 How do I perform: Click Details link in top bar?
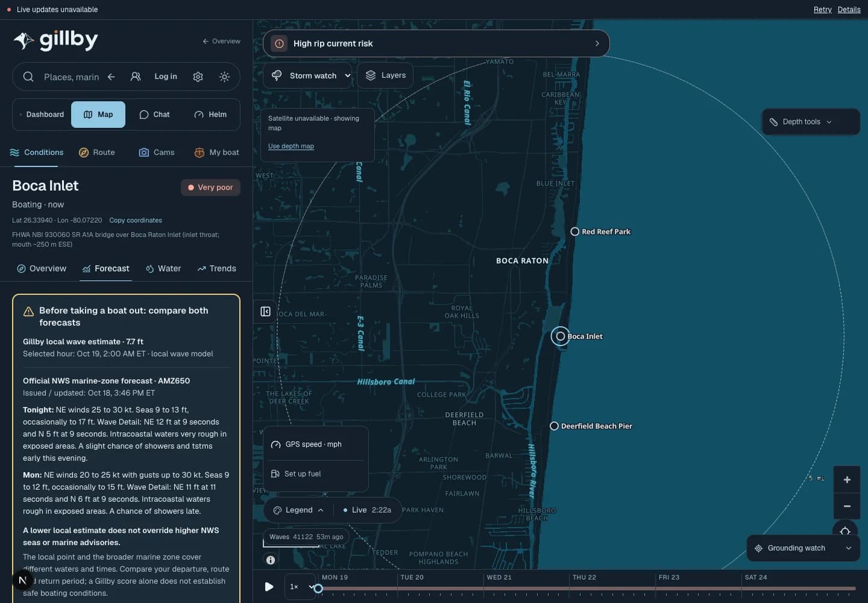[849, 10]
